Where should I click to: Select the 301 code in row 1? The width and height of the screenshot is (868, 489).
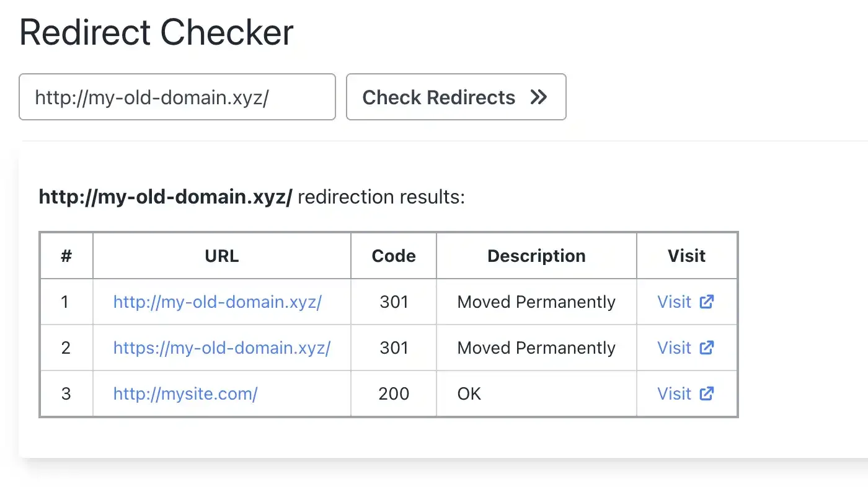point(393,302)
